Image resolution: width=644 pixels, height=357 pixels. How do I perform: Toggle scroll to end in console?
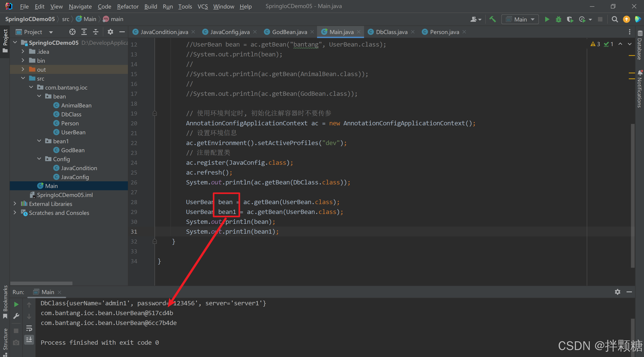coord(29,340)
